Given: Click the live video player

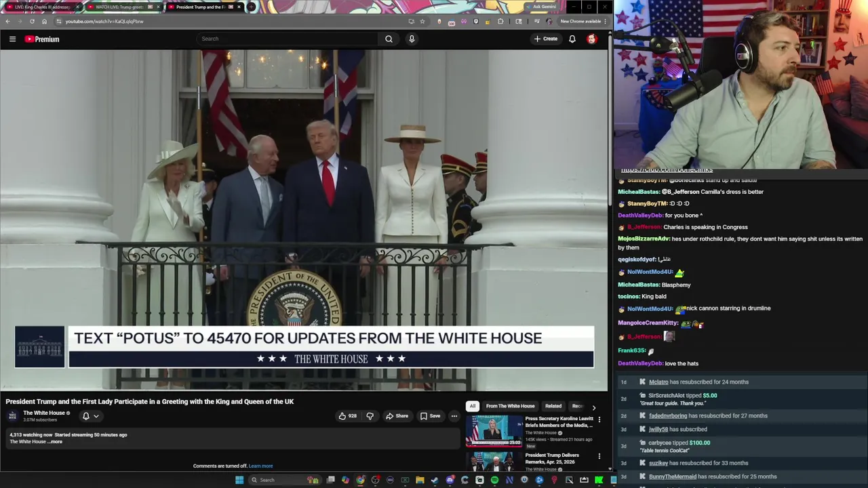Looking at the screenshot, I should [304, 220].
